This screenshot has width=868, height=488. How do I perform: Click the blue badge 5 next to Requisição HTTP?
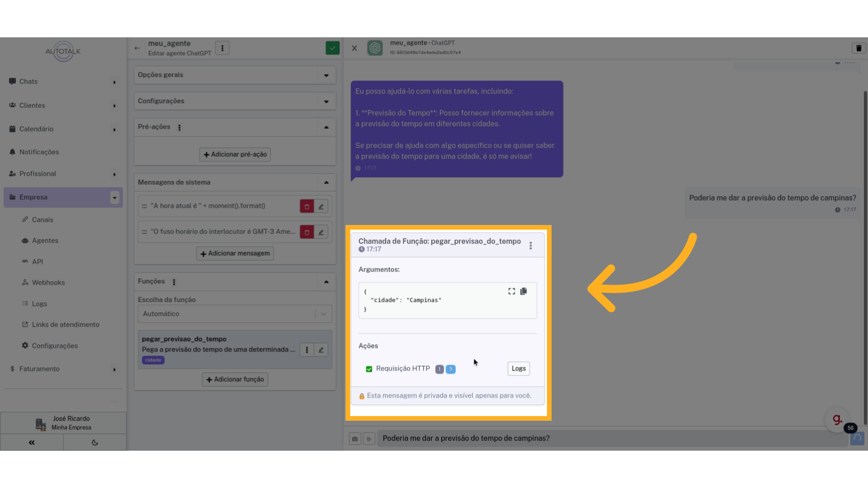click(451, 370)
